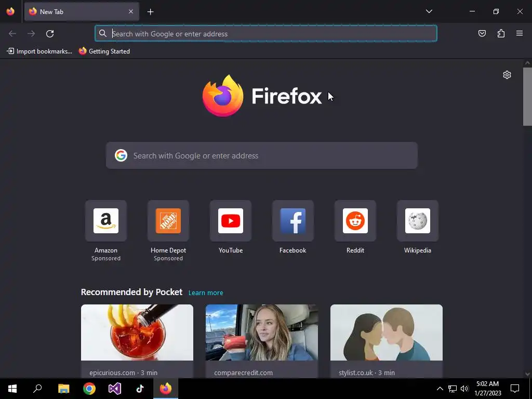Open TikTok from taskbar
Viewport: 532px width, 399px height.
tap(140, 389)
